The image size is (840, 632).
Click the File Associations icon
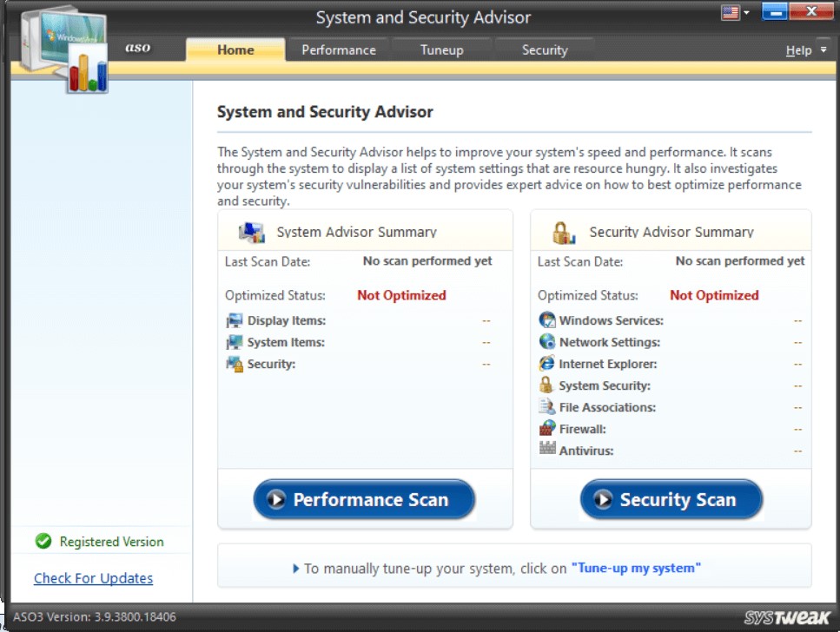tap(547, 407)
